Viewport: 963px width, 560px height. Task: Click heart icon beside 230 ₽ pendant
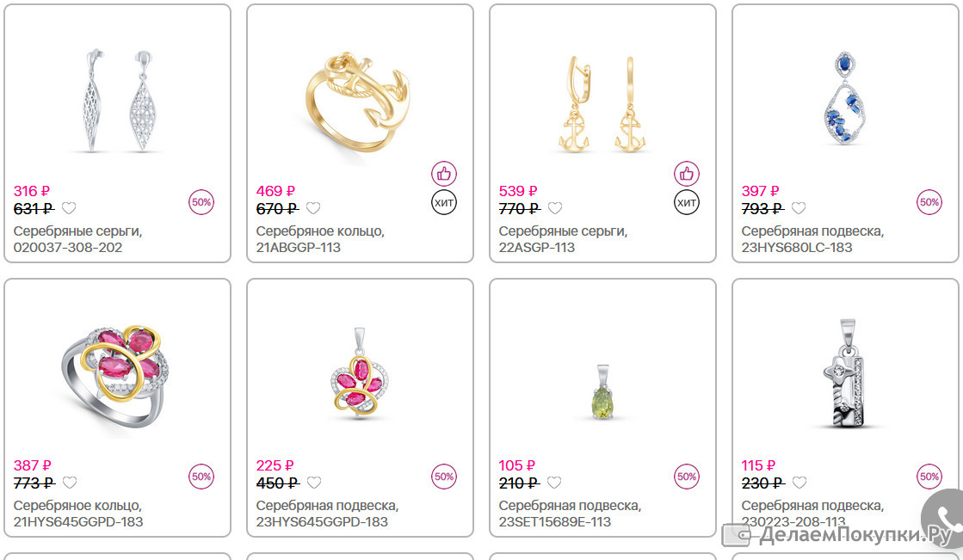tap(799, 483)
